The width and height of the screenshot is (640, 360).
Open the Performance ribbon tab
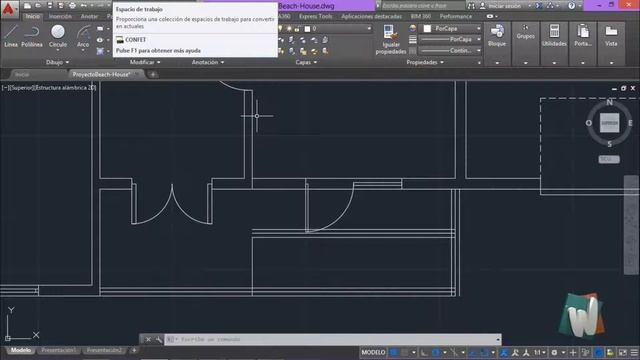tap(456, 16)
